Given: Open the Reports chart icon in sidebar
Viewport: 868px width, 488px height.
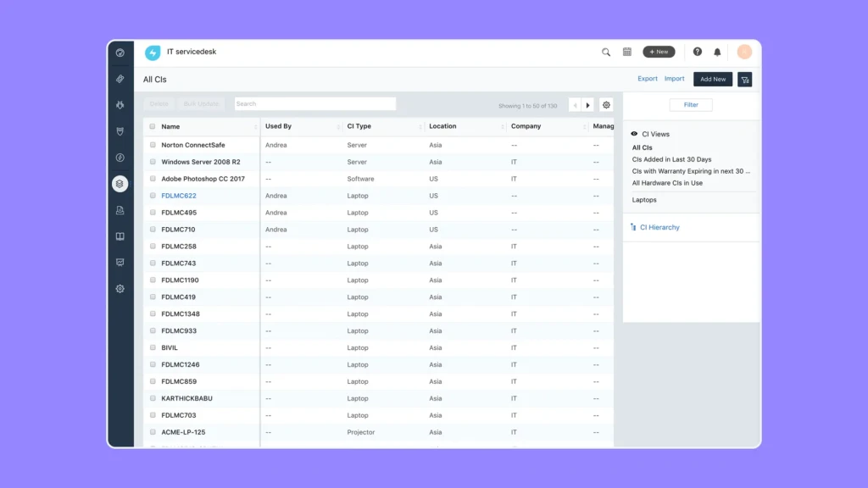Looking at the screenshot, I should click(x=120, y=263).
